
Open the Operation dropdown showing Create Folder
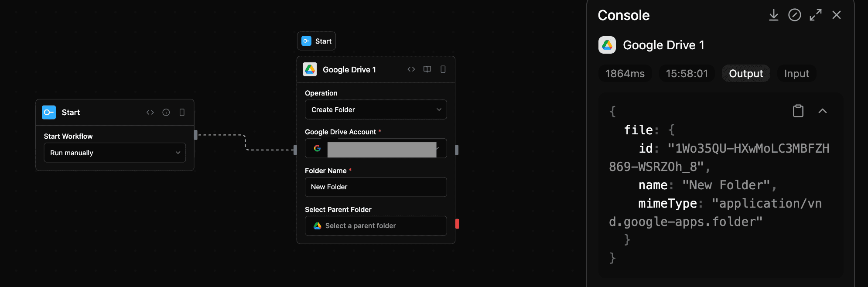(376, 109)
